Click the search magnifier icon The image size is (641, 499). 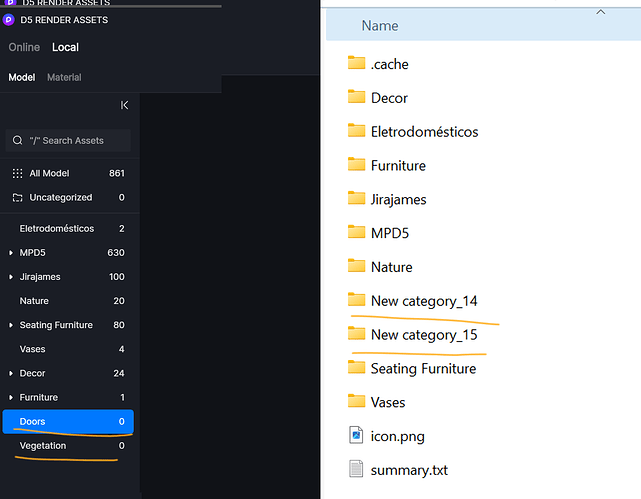(17, 140)
